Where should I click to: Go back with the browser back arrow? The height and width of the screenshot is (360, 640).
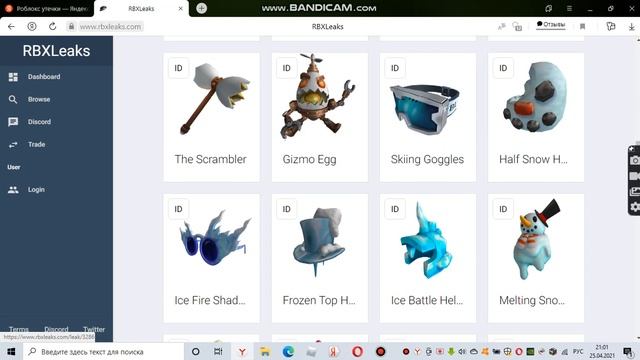[x=11, y=27]
